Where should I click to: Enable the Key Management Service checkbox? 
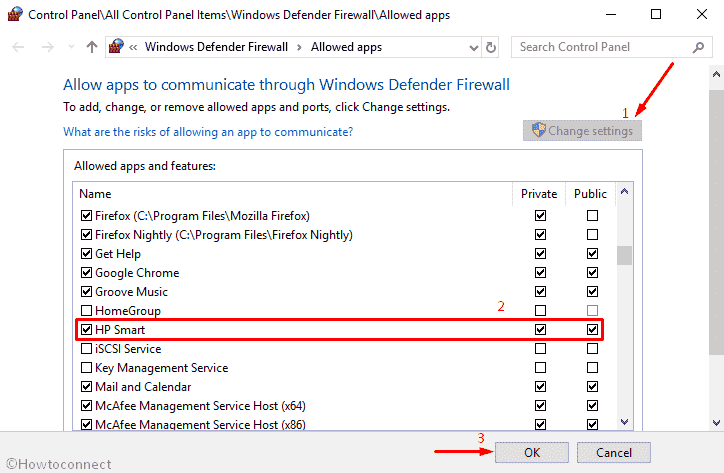(x=86, y=368)
